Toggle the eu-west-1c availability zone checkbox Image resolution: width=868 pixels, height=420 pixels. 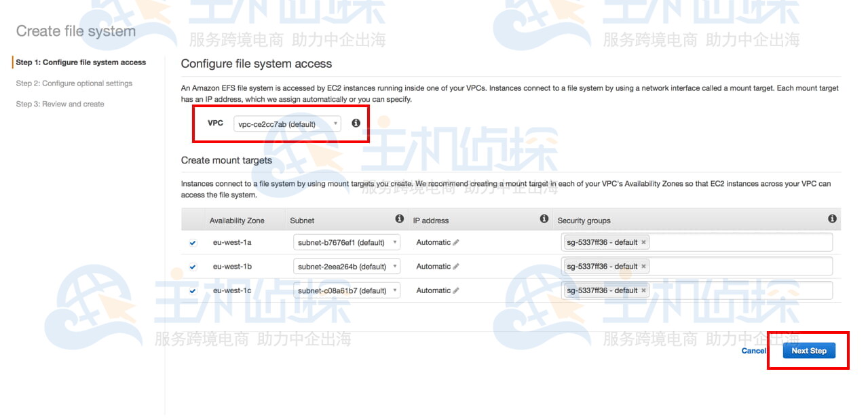click(x=193, y=291)
